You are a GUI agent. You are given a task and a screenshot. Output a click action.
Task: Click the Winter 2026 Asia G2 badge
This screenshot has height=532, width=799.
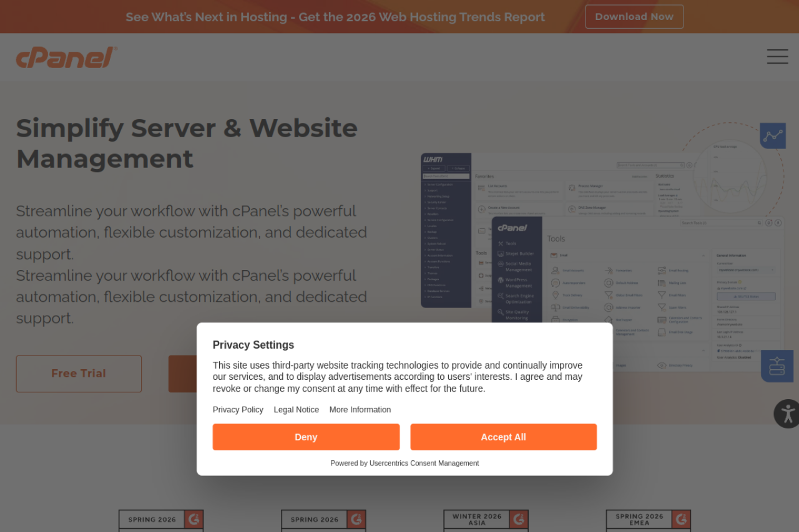tap(486, 521)
